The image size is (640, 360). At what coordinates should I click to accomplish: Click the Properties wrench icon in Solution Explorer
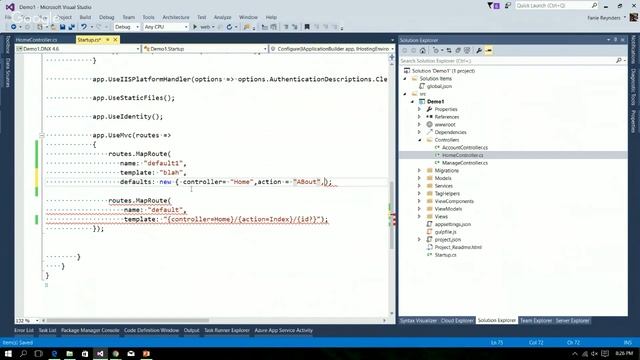[479, 51]
